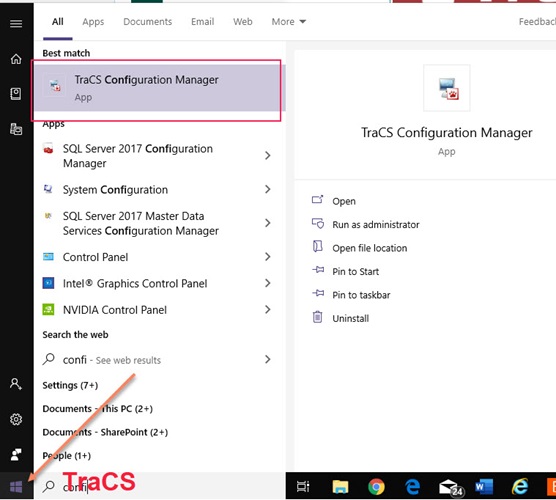Launch Microsoft Word from taskbar
556x500 pixels.
(484, 487)
